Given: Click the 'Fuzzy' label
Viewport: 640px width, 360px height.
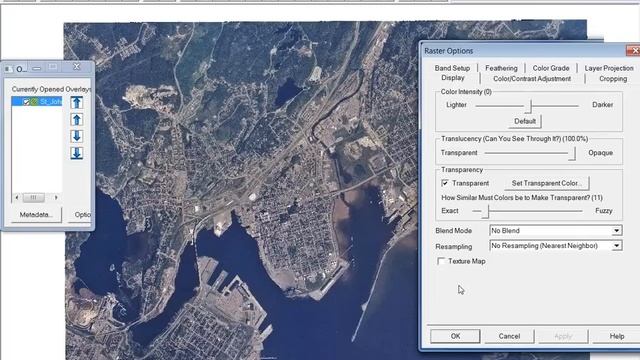Looking at the screenshot, I should pos(604,211).
